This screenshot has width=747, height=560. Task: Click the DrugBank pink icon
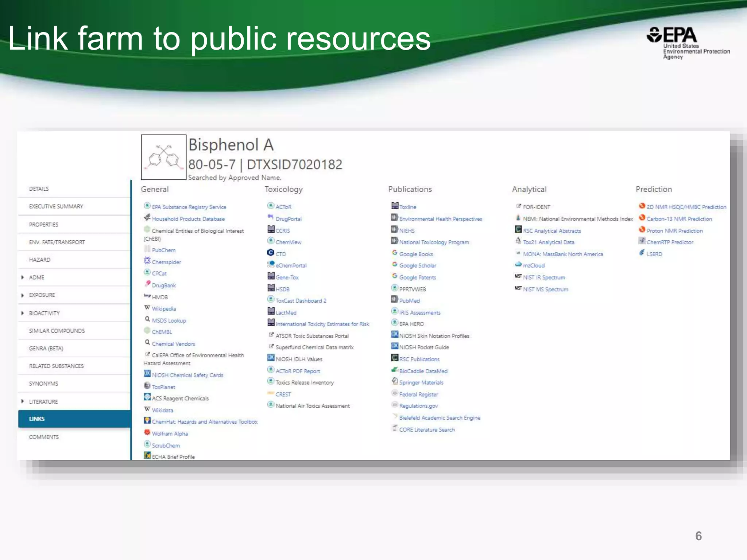tap(147, 284)
